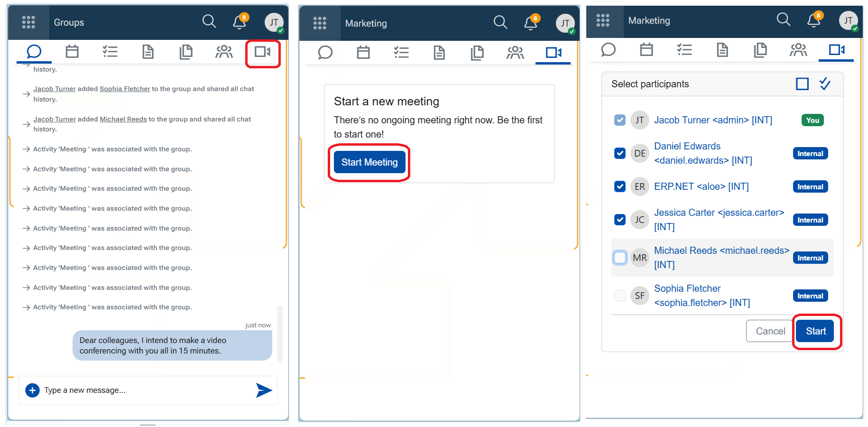
Task: Click the plus attachment icon beside message box
Action: pyautogui.click(x=32, y=390)
